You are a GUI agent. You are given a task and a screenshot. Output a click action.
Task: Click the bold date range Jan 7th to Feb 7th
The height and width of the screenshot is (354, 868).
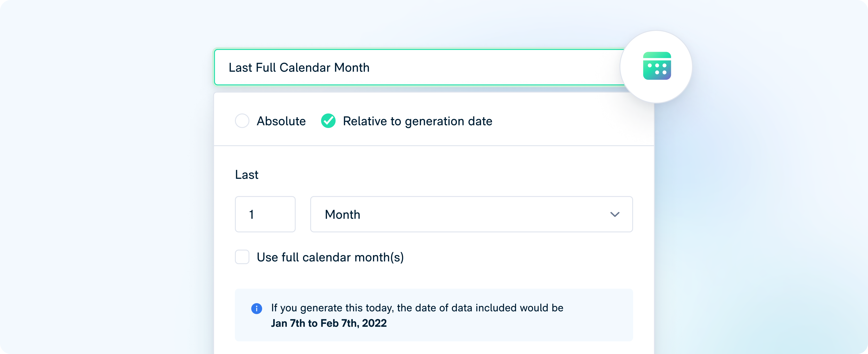tap(329, 323)
